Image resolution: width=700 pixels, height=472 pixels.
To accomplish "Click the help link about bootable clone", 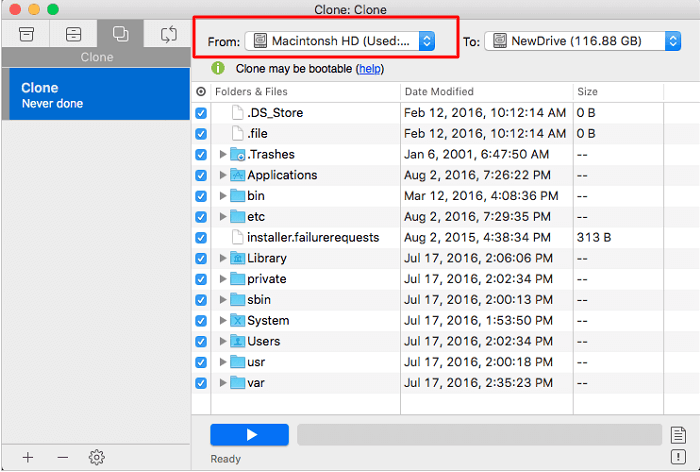I will (370, 69).
